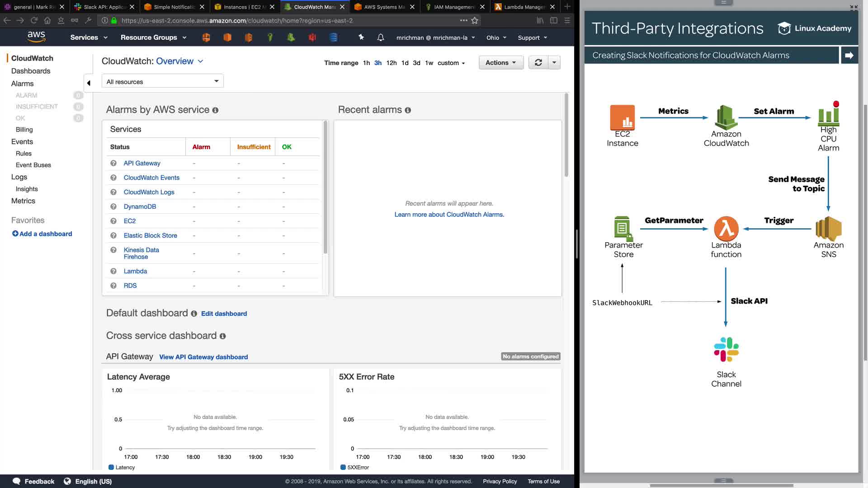Click the plus icon for Add a dashboard

point(15,234)
